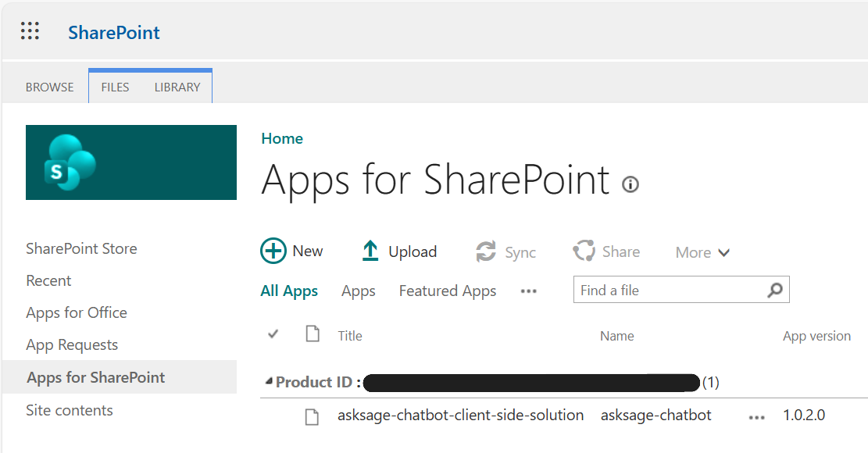Viewport: 868px width, 453px height.
Task: Click the search magnifier in Find a file
Action: tap(773, 289)
